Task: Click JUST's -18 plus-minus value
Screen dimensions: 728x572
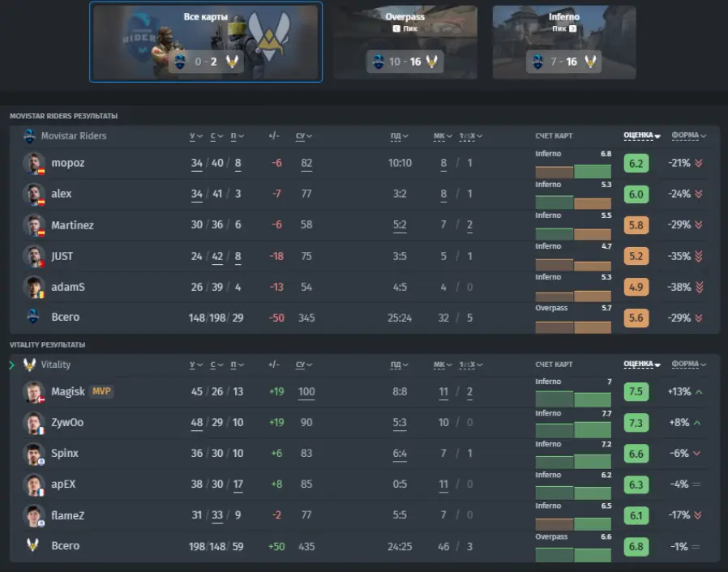Action: point(276,256)
